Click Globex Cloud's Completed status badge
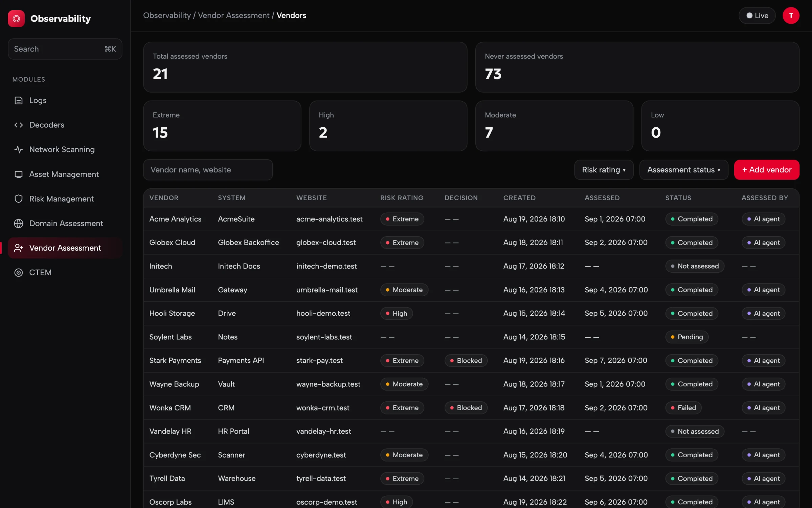This screenshot has height=508, width=812. (692, 242)
